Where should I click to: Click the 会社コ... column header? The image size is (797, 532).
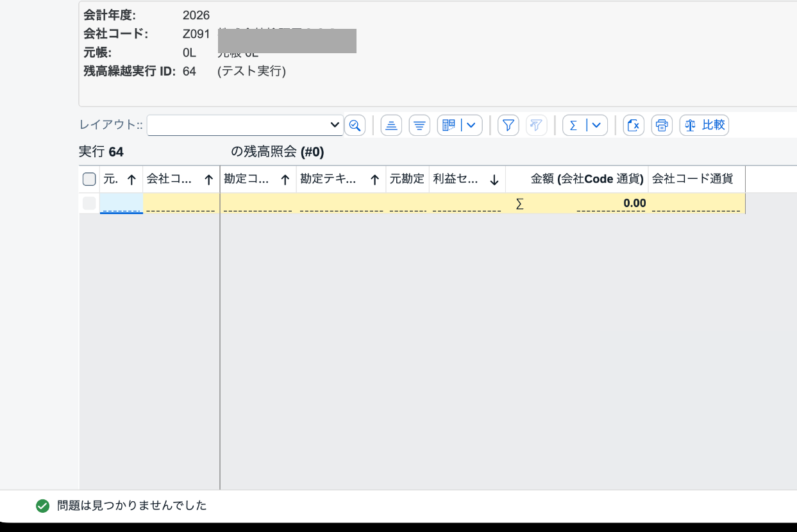click(x=181, y=179)
